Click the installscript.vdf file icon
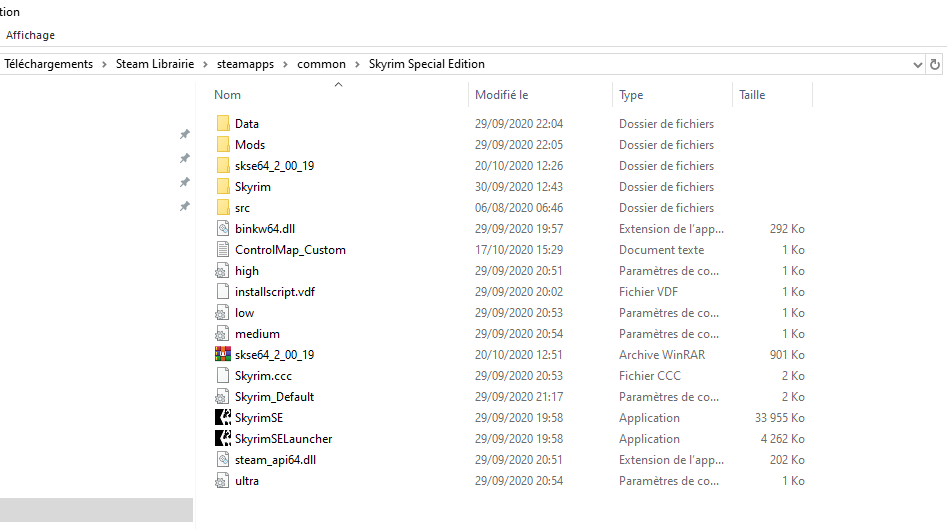This screenshot has height=529, width=947. click(x=223, y=292)
